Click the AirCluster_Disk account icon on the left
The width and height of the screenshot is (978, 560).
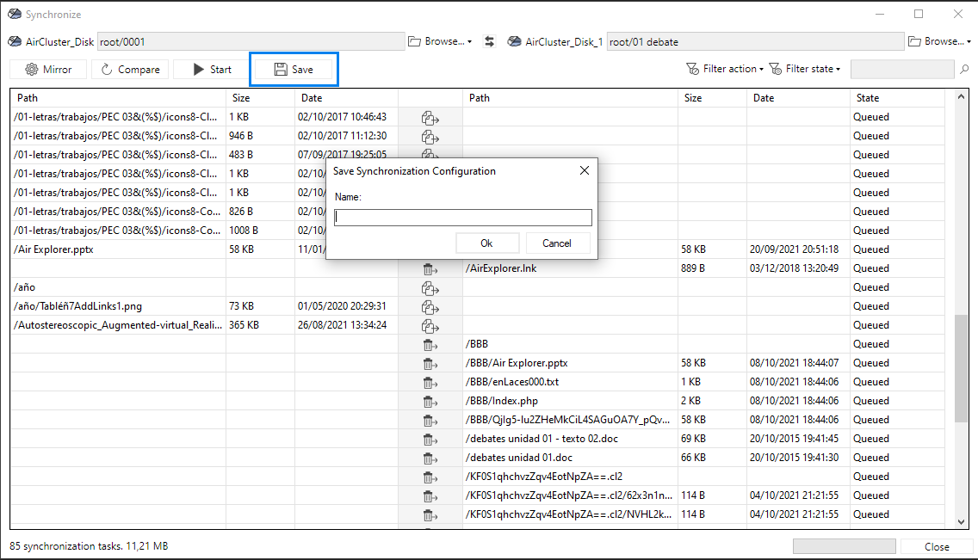[x=13, y=40]
